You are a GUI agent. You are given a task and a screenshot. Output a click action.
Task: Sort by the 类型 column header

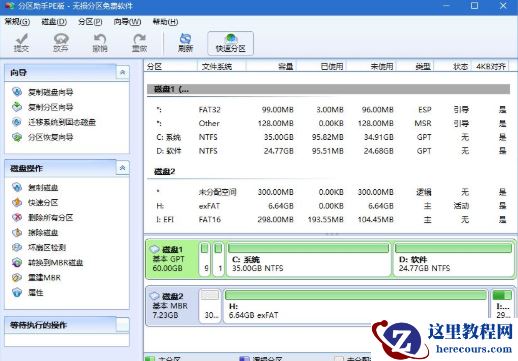pos(415,67)
